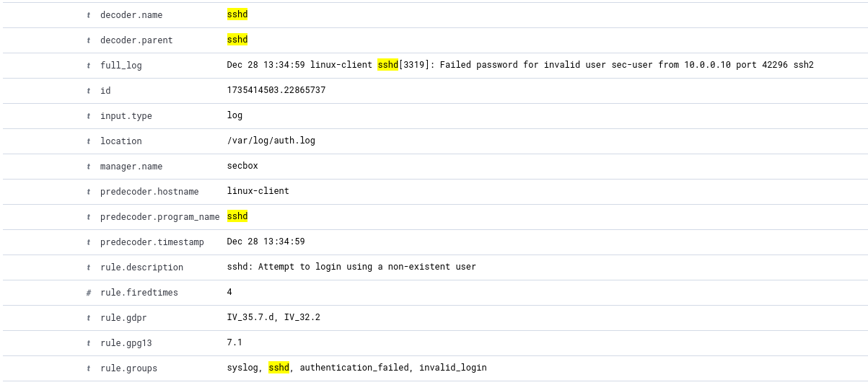Click the predecoder.timestamp field name
Screen dimensions: 868x385
(x=152, y=242)
